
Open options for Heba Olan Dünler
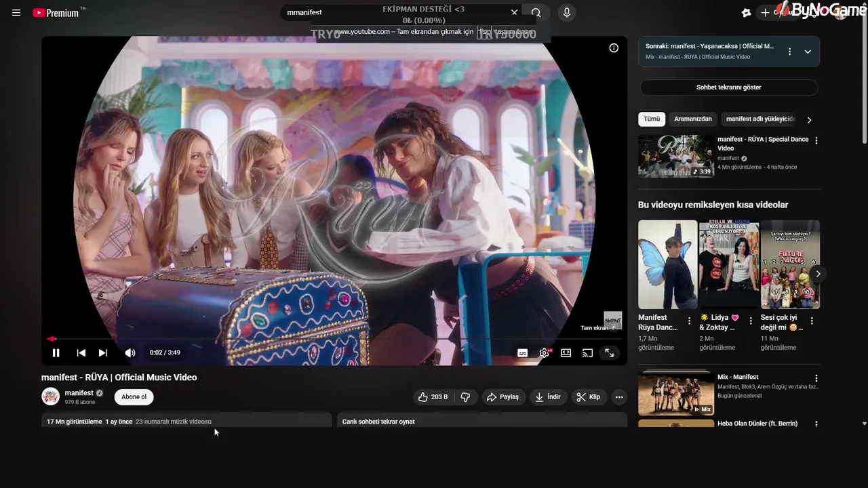(x=816, y=424)
